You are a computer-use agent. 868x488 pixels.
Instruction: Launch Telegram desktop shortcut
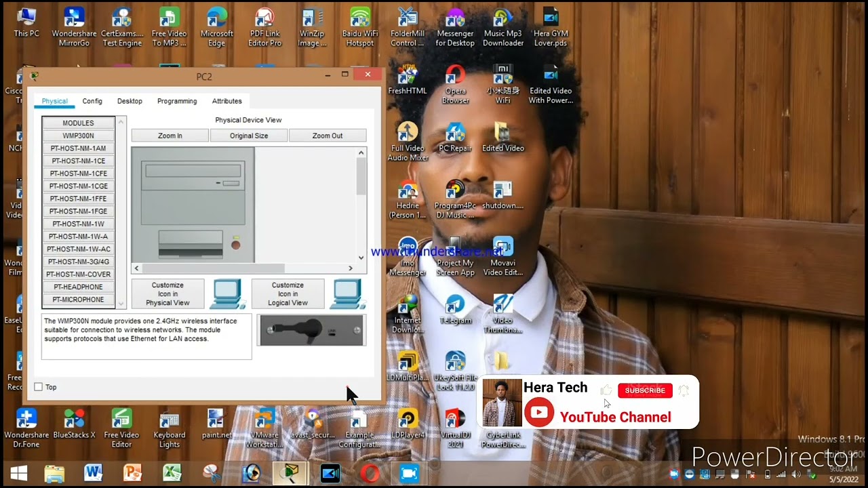[x=455, y=310]
